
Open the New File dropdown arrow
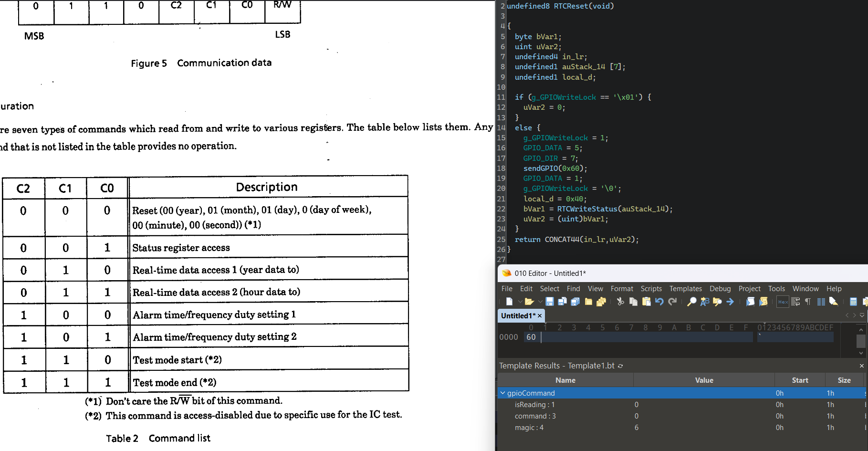[x=520, y=302]
